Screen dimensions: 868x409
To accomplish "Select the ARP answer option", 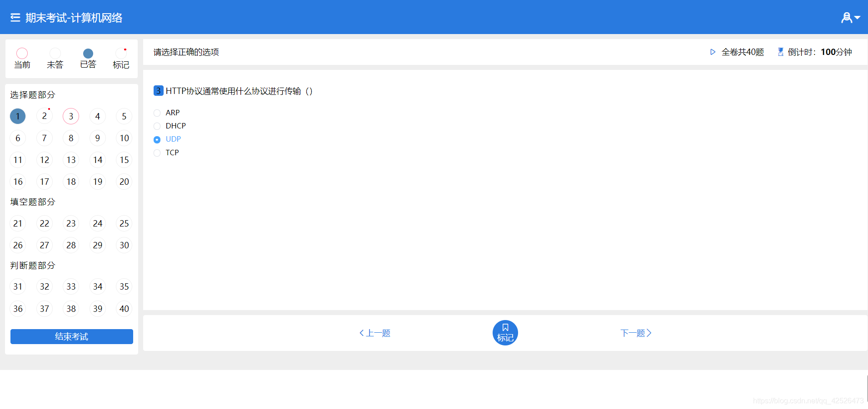I will (x=167, y=113).
